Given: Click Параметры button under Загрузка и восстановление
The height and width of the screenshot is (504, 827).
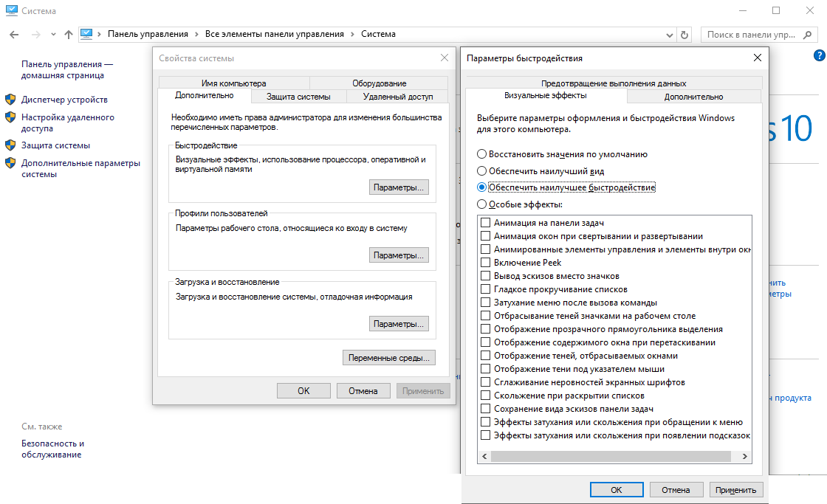Looking at the screenshot, I should [399, 324].
